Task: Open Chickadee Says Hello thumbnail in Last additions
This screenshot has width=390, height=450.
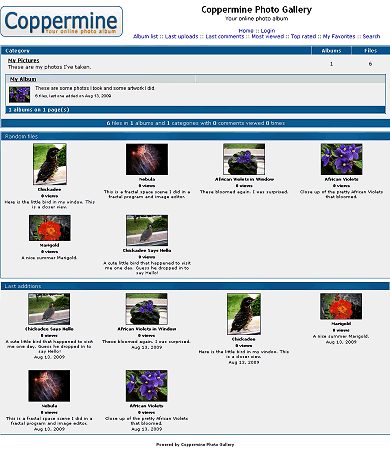Action: 49,309
